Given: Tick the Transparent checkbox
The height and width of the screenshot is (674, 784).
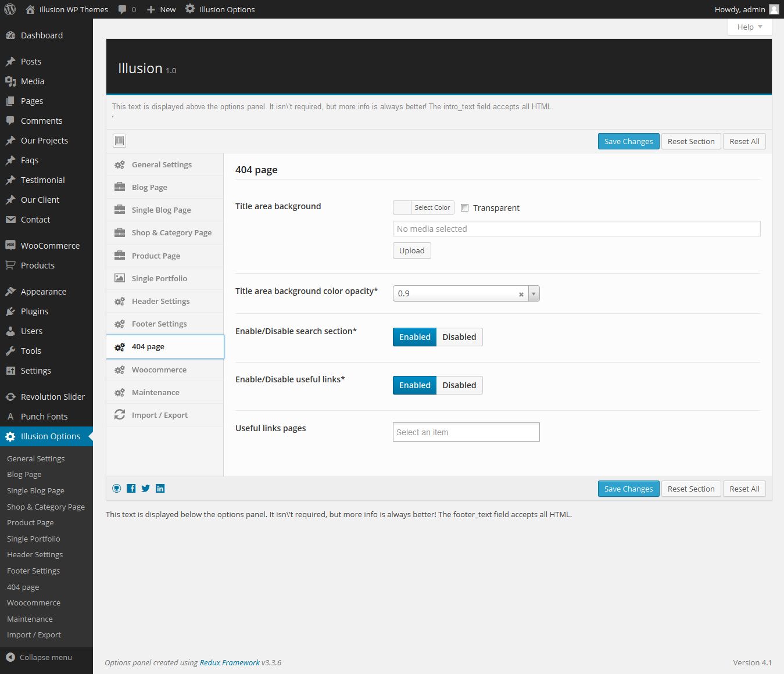Looking at the screenshot, I should (x=465, y=207).
